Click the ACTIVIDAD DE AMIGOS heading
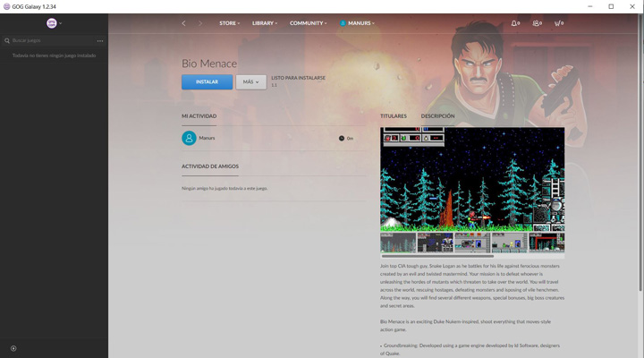The width and height of the screenshot is (644, 358). tap(210, 166)
